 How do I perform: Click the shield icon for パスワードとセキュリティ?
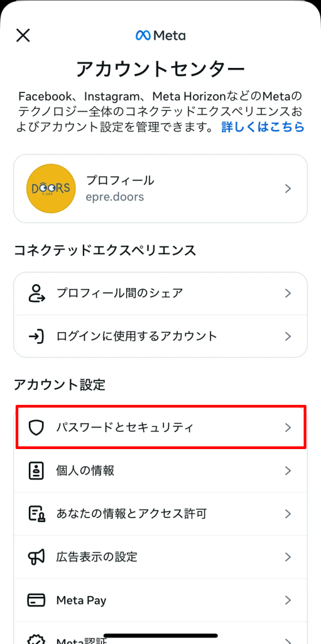[x=36, y=428]
